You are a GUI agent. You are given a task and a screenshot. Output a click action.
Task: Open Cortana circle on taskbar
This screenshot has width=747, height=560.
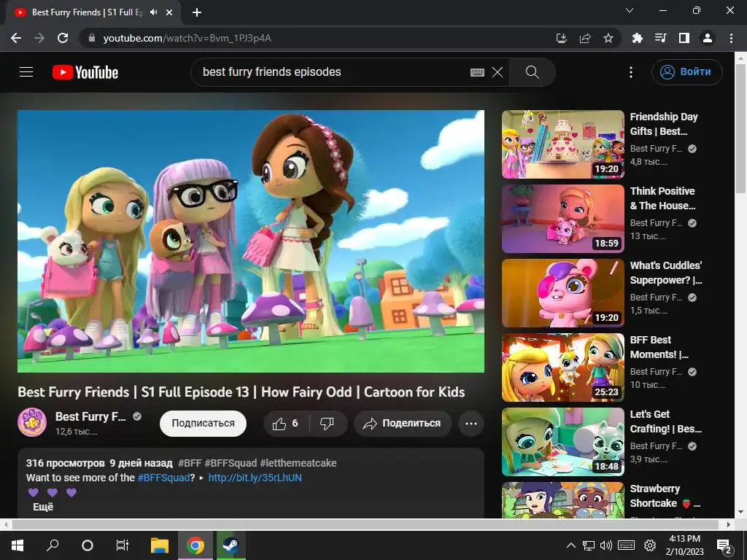88,545
